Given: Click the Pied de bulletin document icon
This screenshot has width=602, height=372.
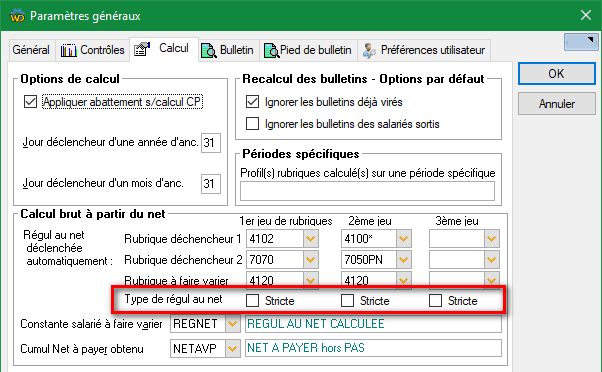Looking at the screenshot, I should pos(271,50).
